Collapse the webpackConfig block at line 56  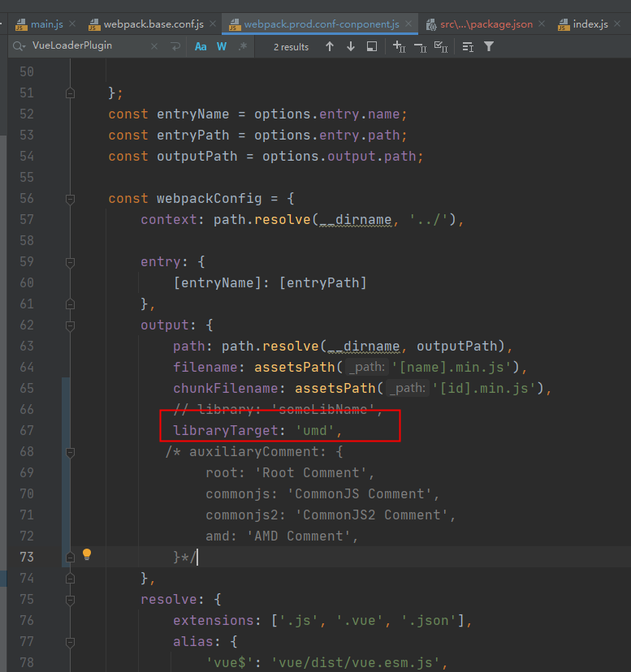(x=71, y=199)
